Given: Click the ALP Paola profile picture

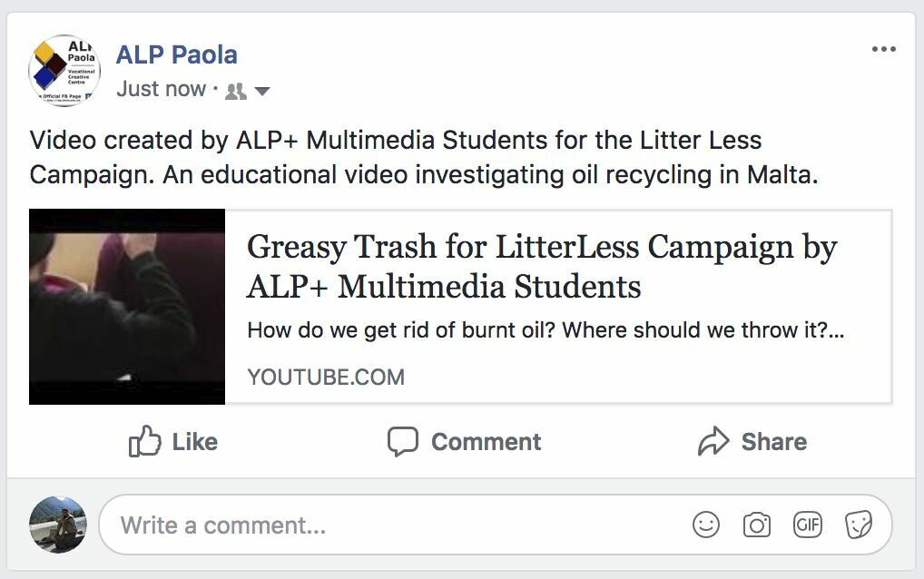Looking at the screenshot, I should tap(64, 71).
